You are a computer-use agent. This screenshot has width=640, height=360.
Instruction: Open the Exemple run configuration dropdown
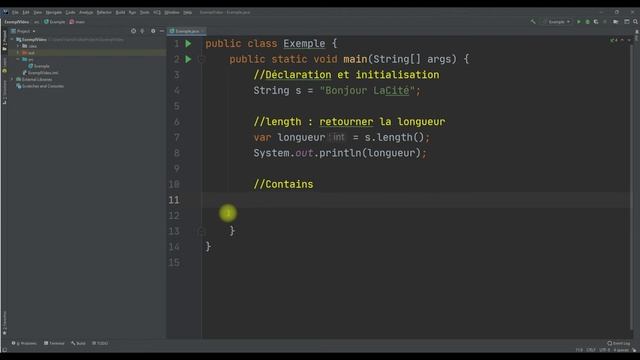(x=557, y=22)
